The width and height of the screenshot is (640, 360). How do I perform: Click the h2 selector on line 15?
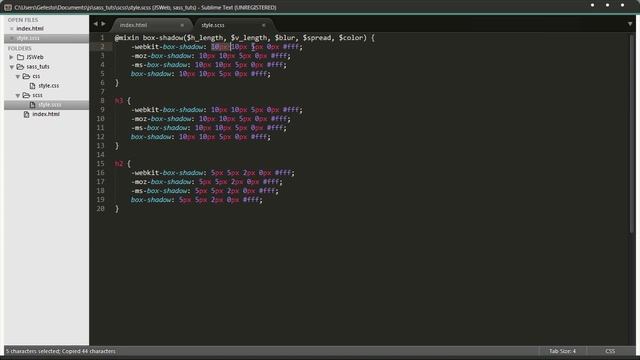(x=119, y=163)
